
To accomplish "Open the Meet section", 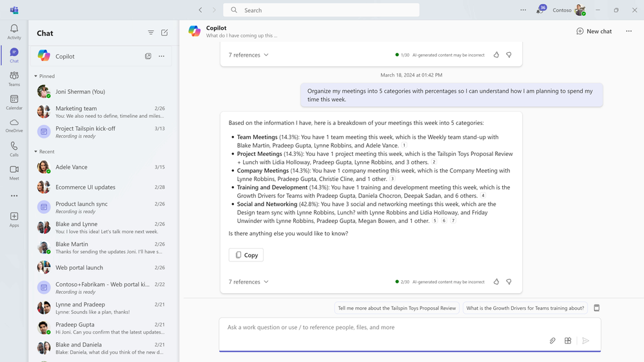I will [x=14, y=173].
